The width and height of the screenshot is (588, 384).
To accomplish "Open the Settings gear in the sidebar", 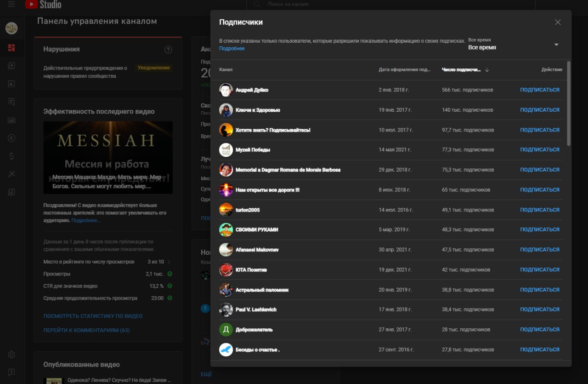I will [11, 355].
